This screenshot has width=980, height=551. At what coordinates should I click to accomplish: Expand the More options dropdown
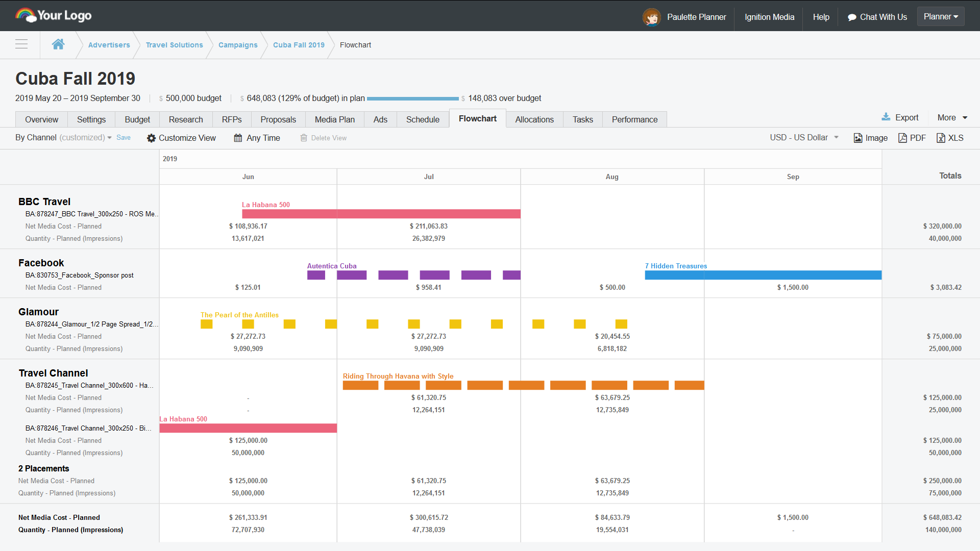coord(952,118)
